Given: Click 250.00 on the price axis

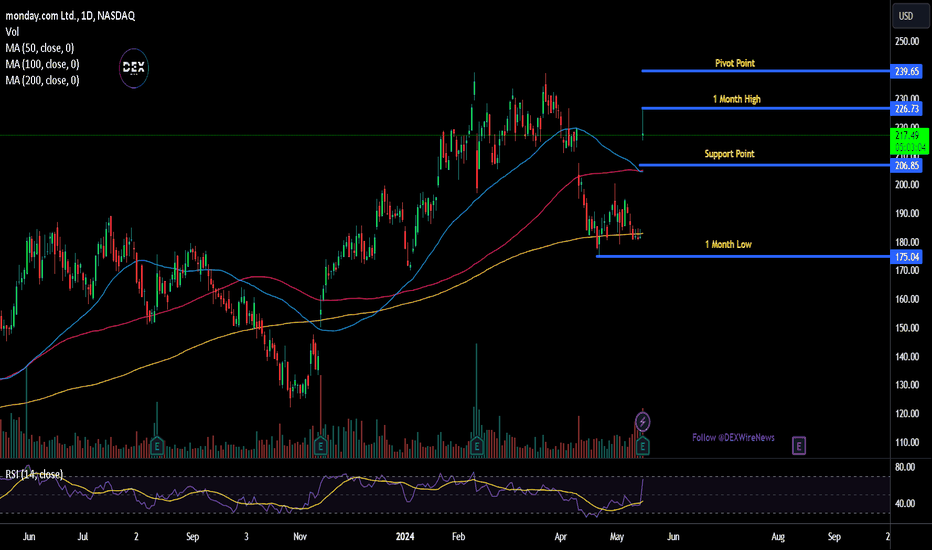Looking at the screenshot, I should [907, 41].
